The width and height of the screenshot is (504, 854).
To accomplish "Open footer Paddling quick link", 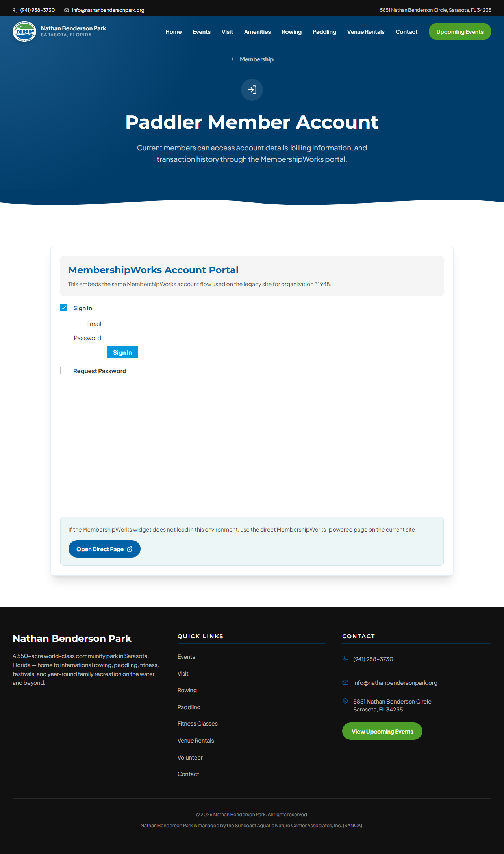I will (189, 707).
